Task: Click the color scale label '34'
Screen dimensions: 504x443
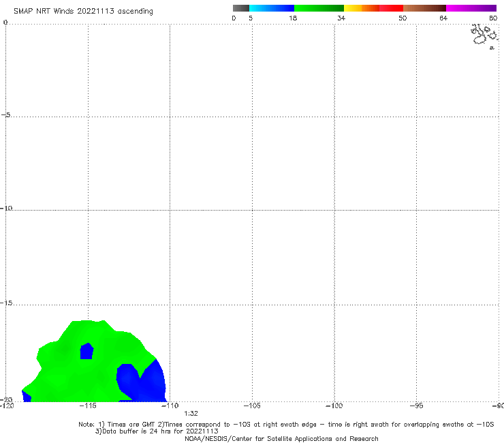Action: tap(341, 18)
